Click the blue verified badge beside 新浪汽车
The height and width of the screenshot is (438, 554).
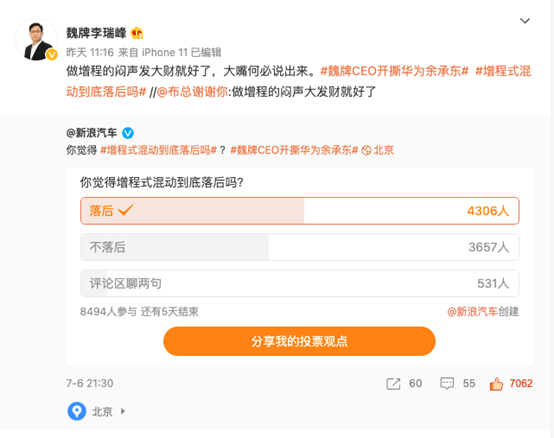coord(128,133)
